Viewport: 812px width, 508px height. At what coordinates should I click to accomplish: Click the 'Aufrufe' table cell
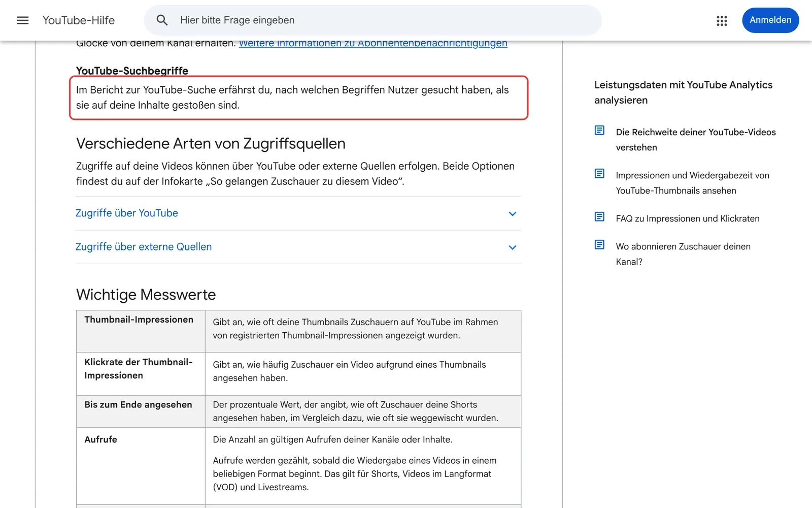pyautogui.click(x=141, y=466)
